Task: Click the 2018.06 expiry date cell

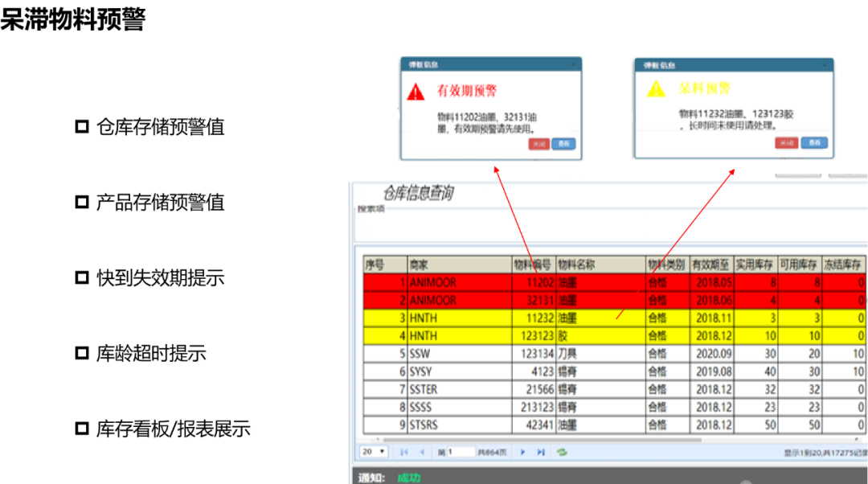Action: (711, 300)
